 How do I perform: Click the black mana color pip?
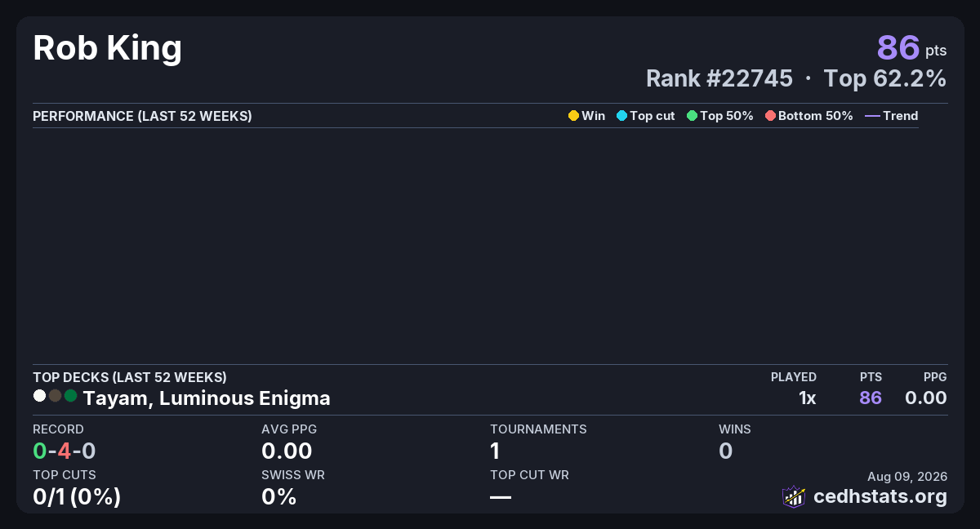coord(55,396)
